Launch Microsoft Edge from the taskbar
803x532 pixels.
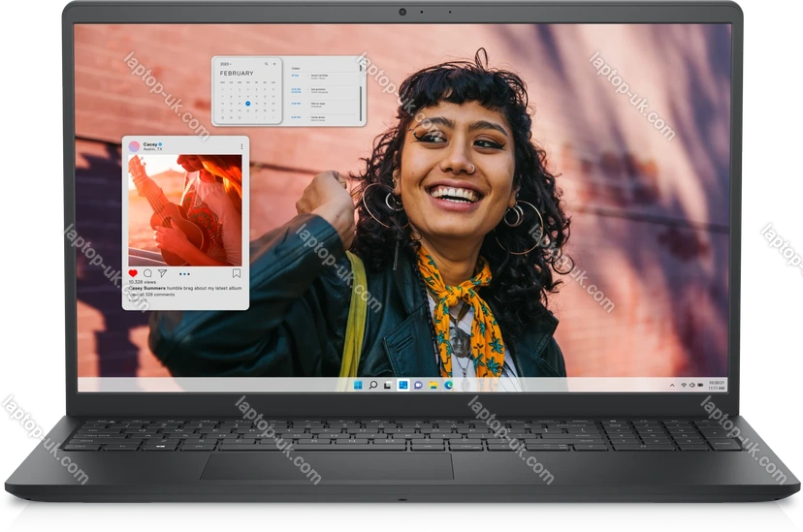point(448,385)
